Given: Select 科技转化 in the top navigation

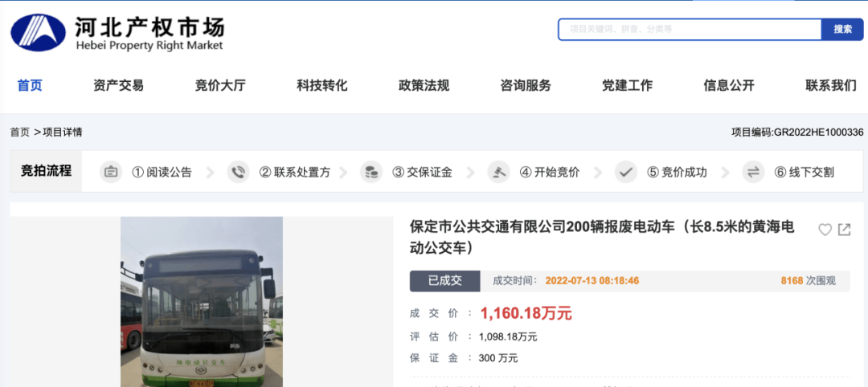Looking at the screenshot, I should click(321, 85).
